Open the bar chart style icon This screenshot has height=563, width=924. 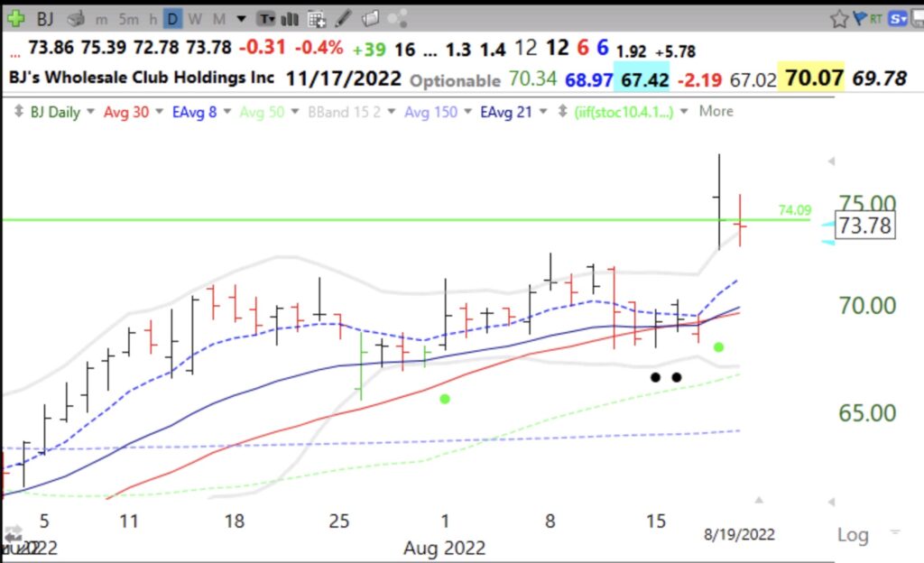291,18
